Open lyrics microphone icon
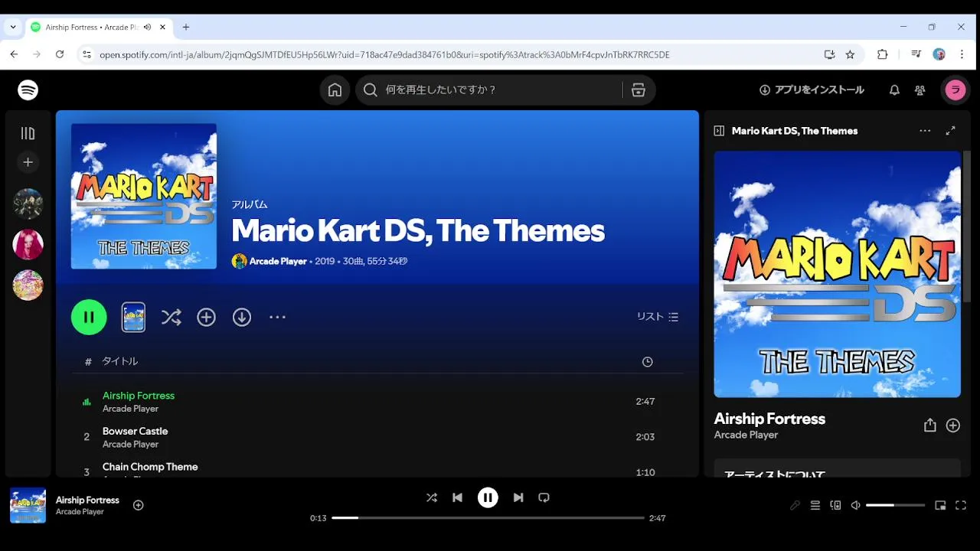Viewport: 980px width, 551px height. [x=795, y=505]
